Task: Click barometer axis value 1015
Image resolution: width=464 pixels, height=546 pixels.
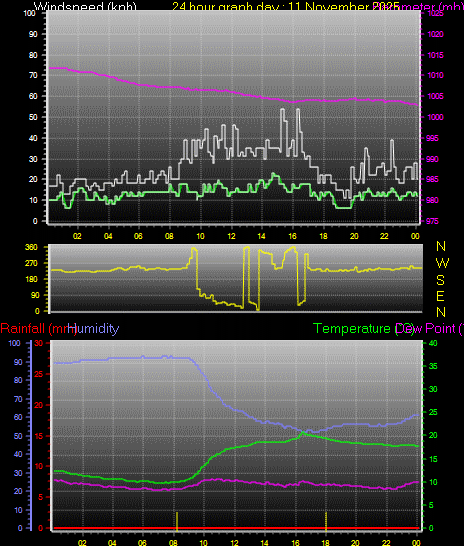Action: [x=435, y=55]
